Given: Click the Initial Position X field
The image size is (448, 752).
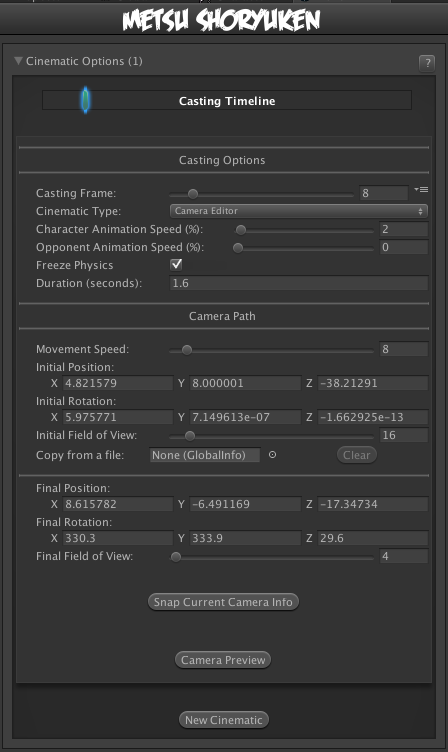Looking at the screenshot, I should point(118,383).
